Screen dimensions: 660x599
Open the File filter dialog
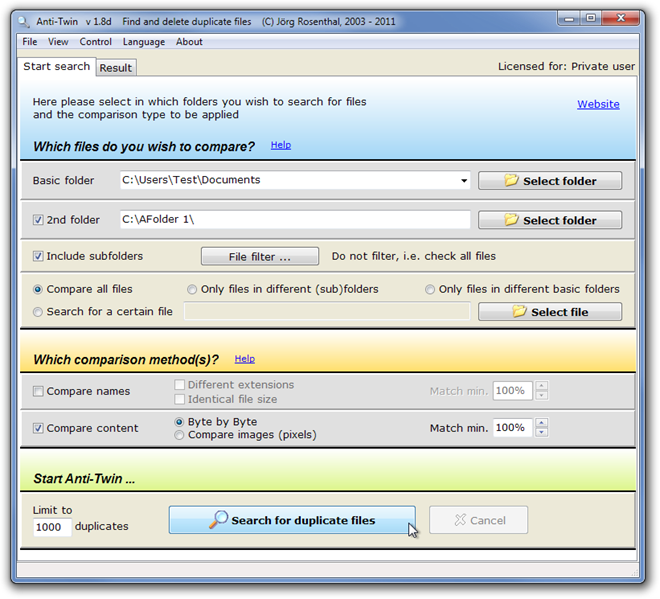coord(260,256)
